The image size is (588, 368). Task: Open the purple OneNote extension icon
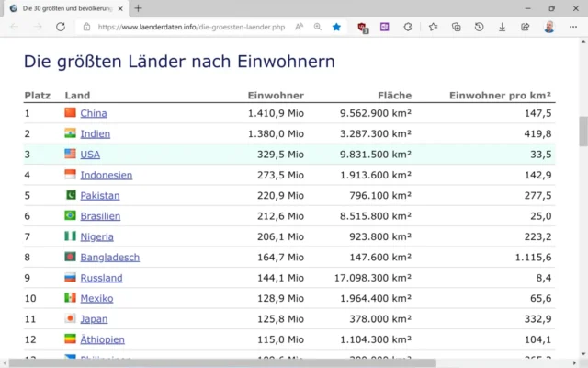point(384,28)
